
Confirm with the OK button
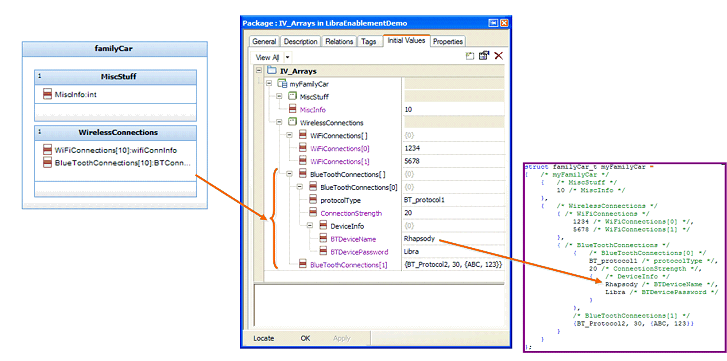pyautogui.click(x=305, y=338)
